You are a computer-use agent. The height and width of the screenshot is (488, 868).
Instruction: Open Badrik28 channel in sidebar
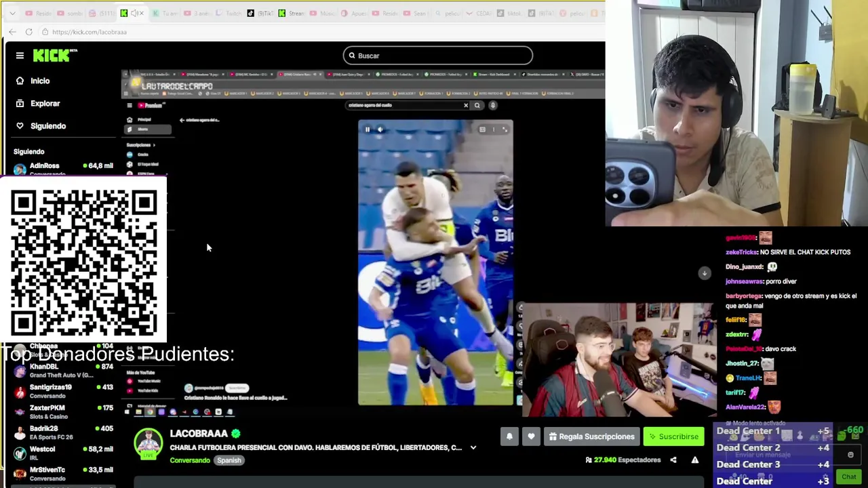(x=62, y=432)
